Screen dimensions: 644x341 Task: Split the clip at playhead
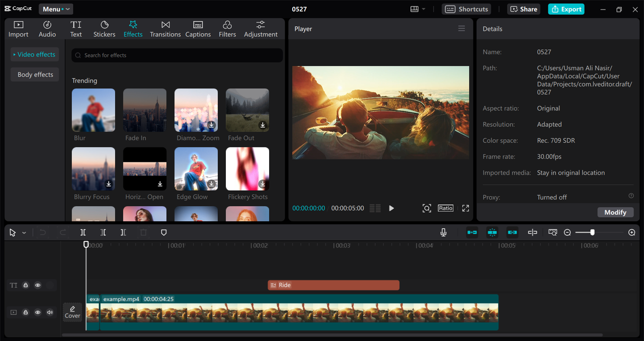point(83,232)
